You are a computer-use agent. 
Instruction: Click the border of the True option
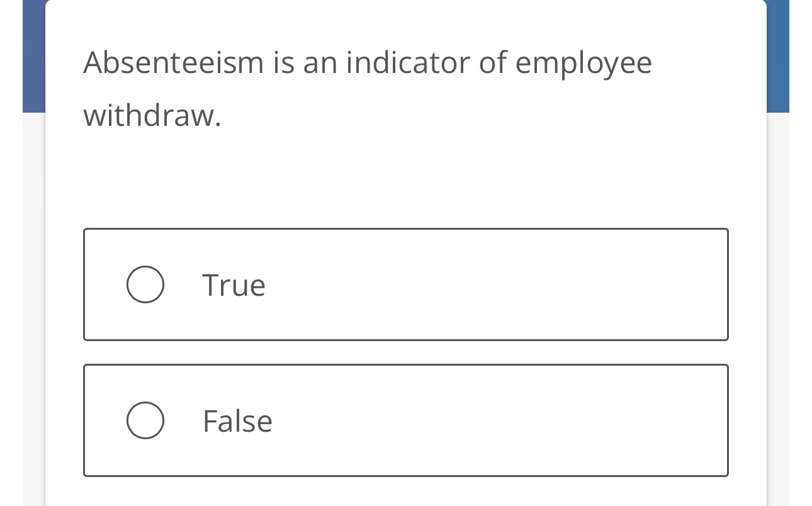[406, 229]
